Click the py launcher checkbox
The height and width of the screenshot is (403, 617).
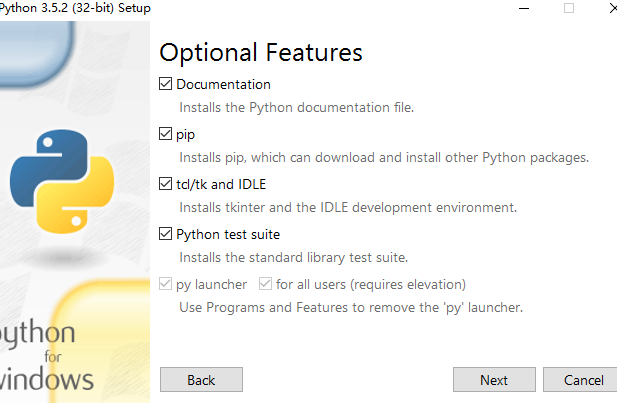[x=166, y=284]
